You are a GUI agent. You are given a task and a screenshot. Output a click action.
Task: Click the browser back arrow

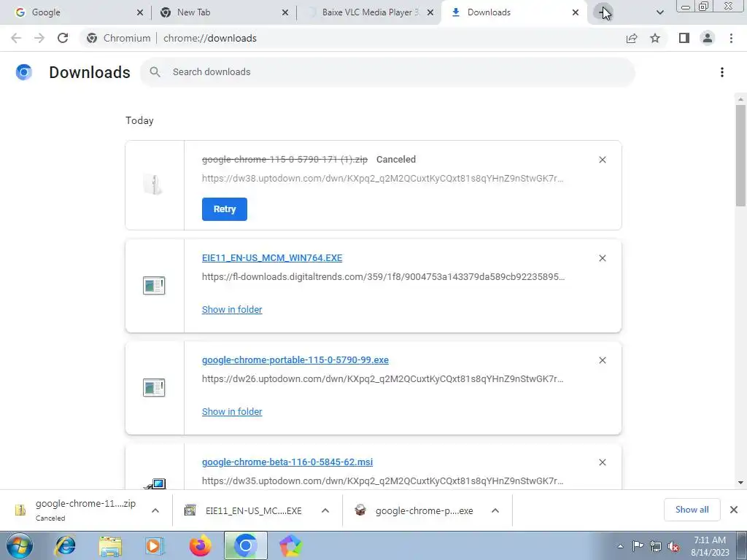[16, 38]
